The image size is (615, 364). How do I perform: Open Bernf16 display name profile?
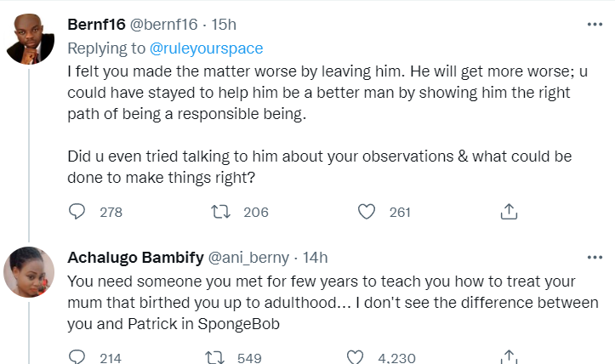[96, 25]
